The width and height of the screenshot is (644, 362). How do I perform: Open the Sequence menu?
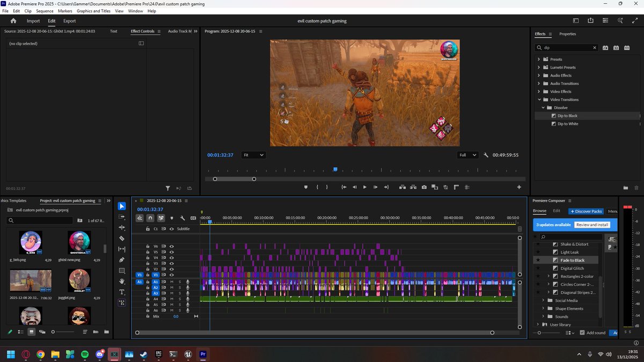pyautogui.click(x=45, y=11)
